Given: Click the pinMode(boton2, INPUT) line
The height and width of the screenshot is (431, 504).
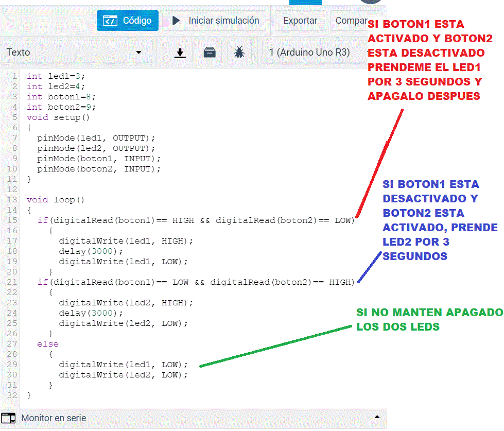Looking at the screenshot, I should pyautogui.click(x=99, y=169).
